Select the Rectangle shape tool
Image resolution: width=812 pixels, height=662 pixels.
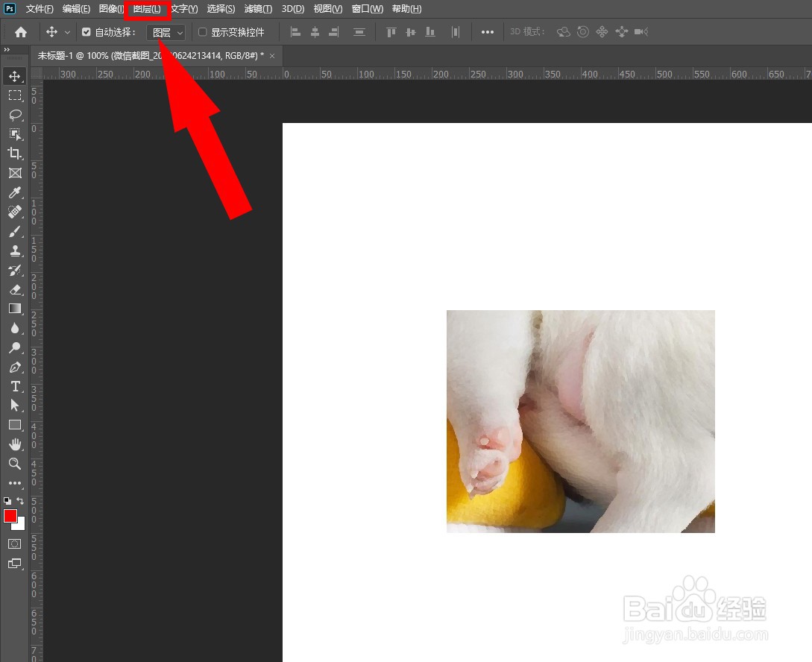14,425
